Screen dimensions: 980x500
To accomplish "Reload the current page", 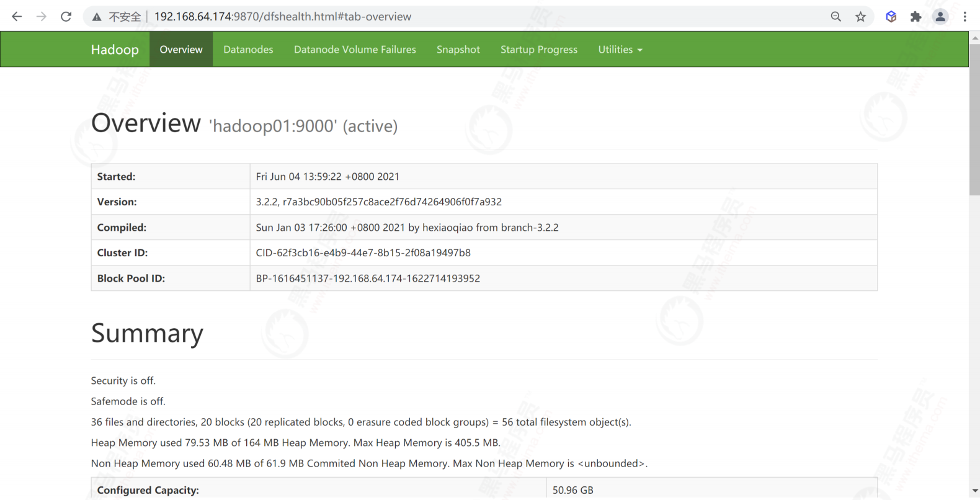I will [x=66, y=17].
